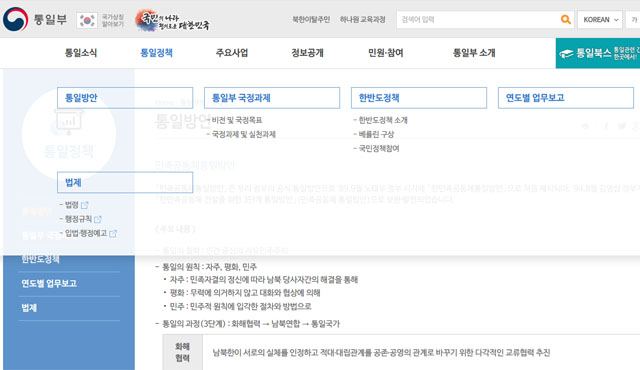The width and height of the screenshot is (640, 370).
Task: Click the text '통일의 원칙 : 자주, 평화, 민주'
Action: (x=209, y=267)
